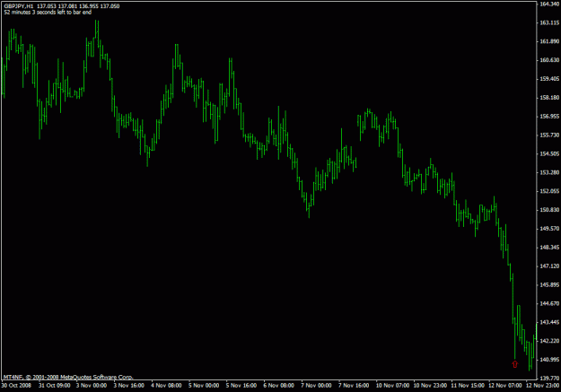Screen dimensions: 561x392
Task: Select the 155.730 price label
Action: pos(549,135)
